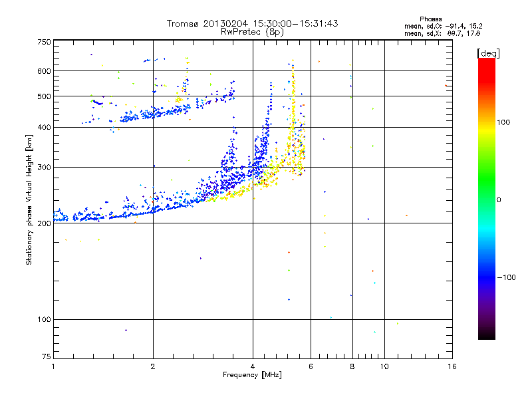Click the y-axis '600' tick label
The width and height of the screenshot is (532, 399).
(x=44, y=71)
